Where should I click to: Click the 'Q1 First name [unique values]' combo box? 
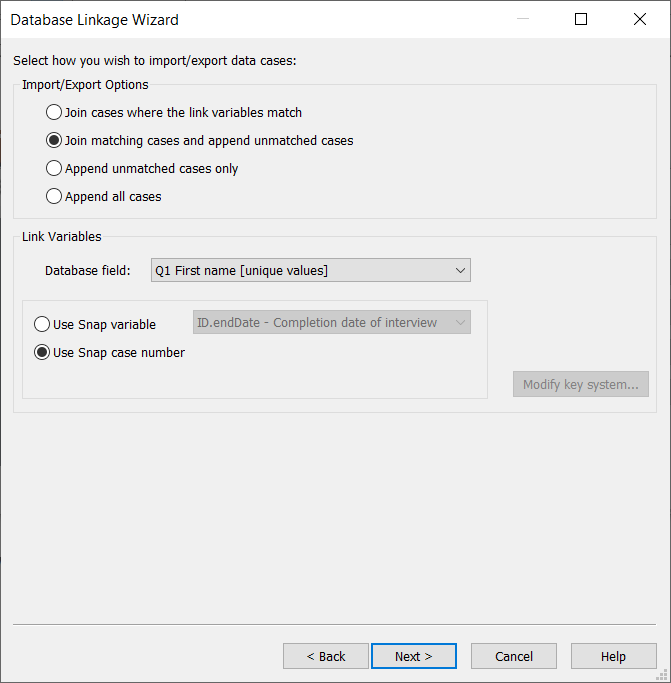tap(311, 270)
